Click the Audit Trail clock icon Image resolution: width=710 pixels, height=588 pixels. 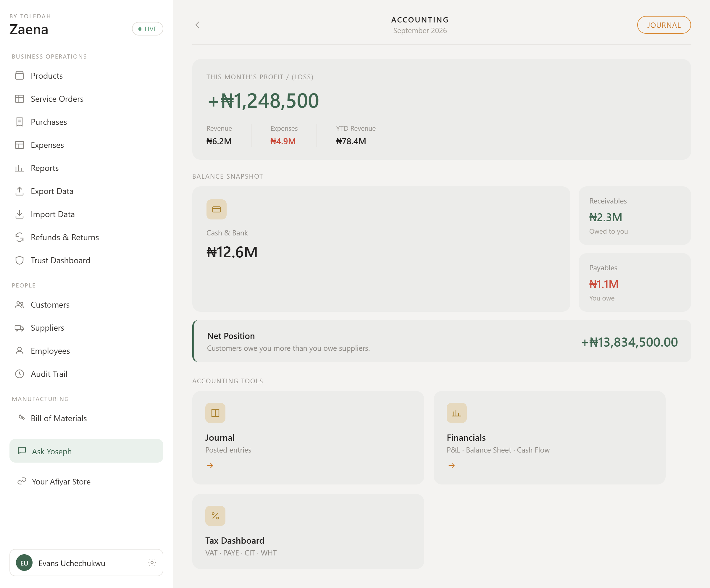20,374
